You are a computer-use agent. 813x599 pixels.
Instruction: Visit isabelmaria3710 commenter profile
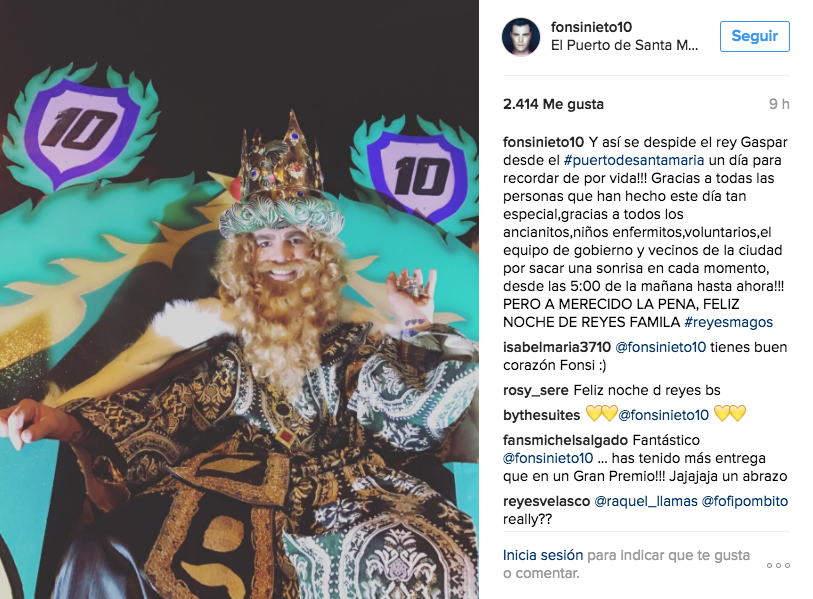coord(557,347)
